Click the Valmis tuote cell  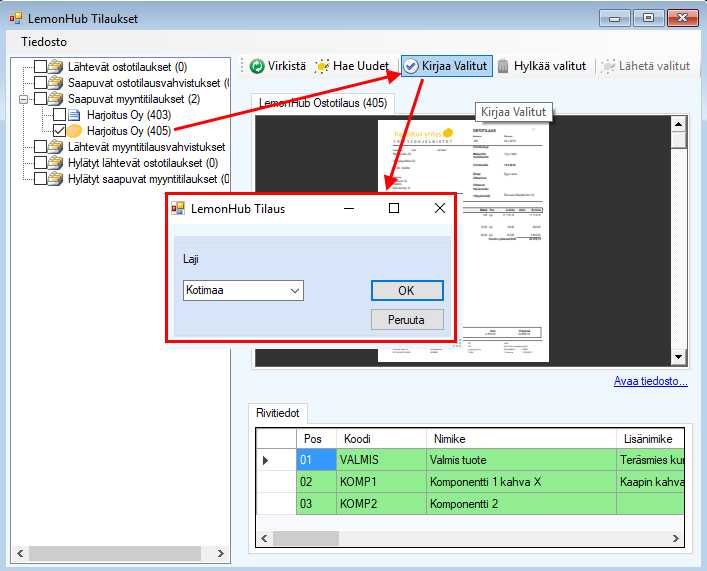[521, 460]
